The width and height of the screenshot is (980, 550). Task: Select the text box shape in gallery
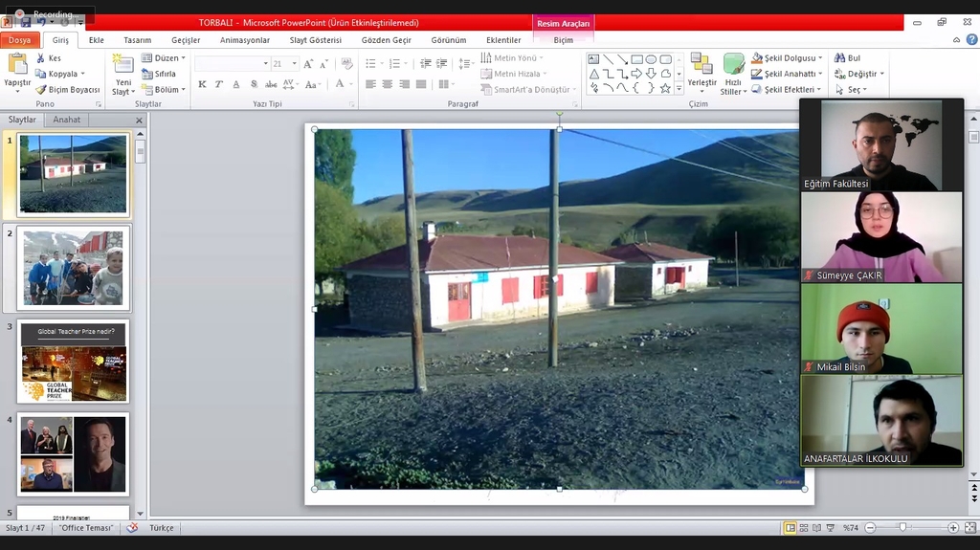593,59
